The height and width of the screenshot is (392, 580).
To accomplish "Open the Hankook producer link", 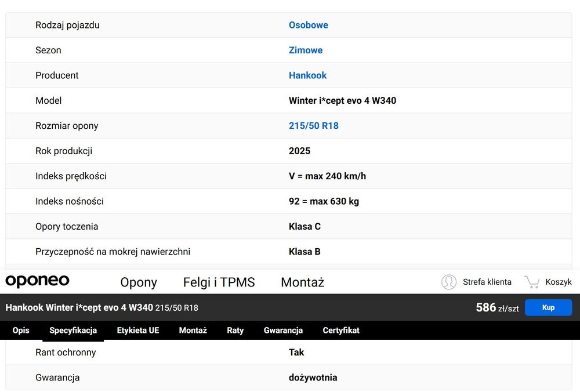I will [307, 75].
